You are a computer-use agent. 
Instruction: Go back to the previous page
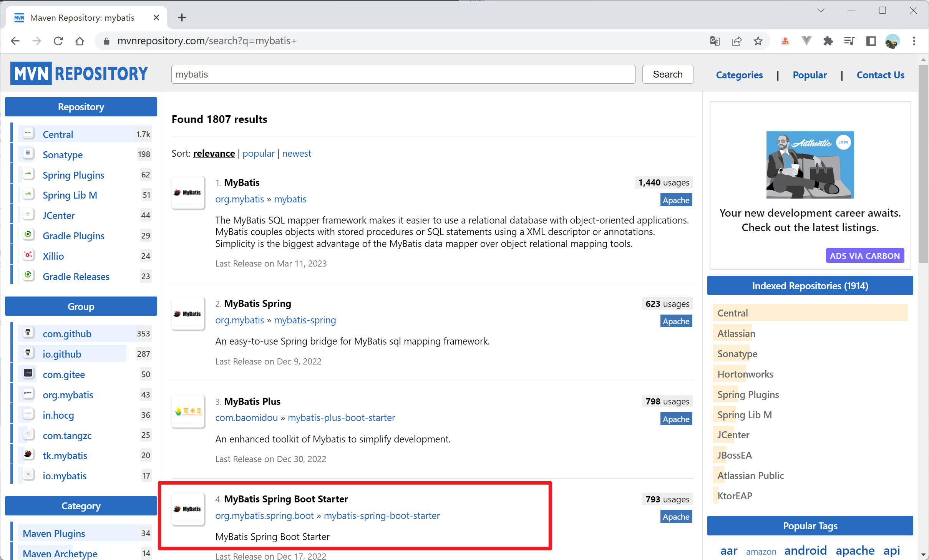[15, 41]
